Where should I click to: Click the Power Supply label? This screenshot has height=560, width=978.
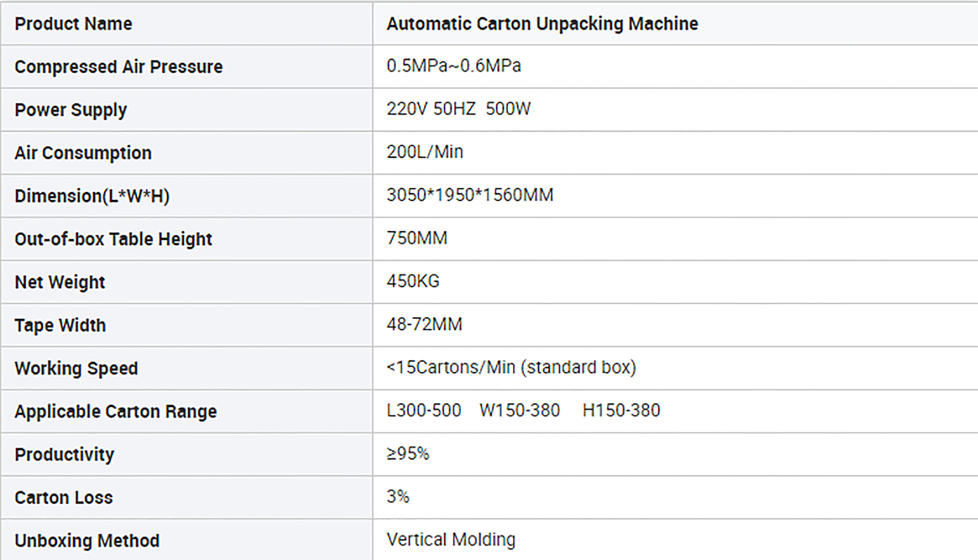[71, 110]
